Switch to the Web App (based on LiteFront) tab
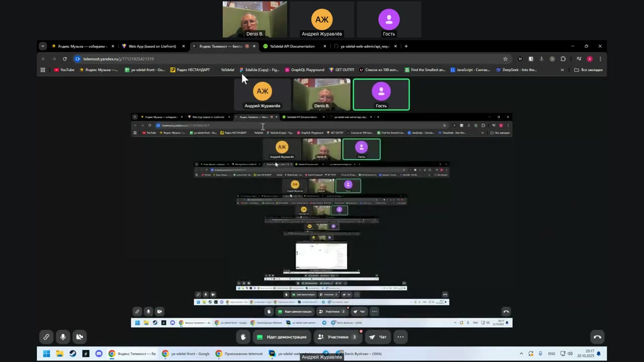The height and width of the screenshot is (362, 644). 152,46
